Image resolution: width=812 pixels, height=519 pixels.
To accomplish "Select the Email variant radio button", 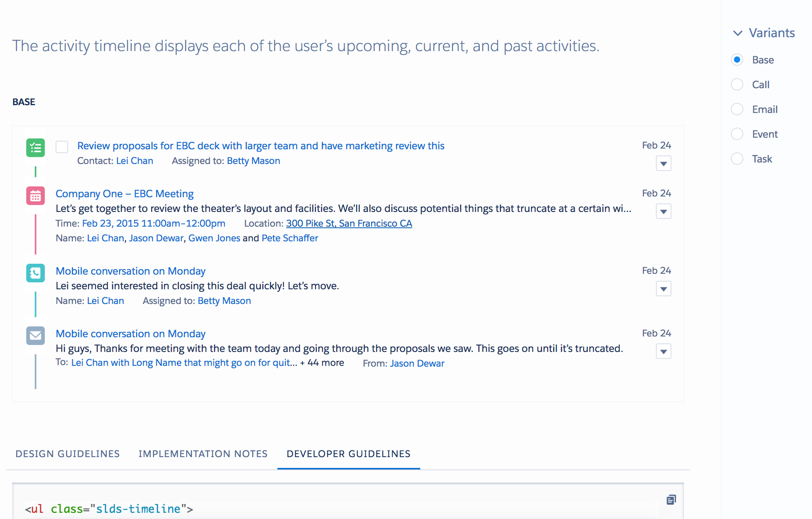I will 737,109.
